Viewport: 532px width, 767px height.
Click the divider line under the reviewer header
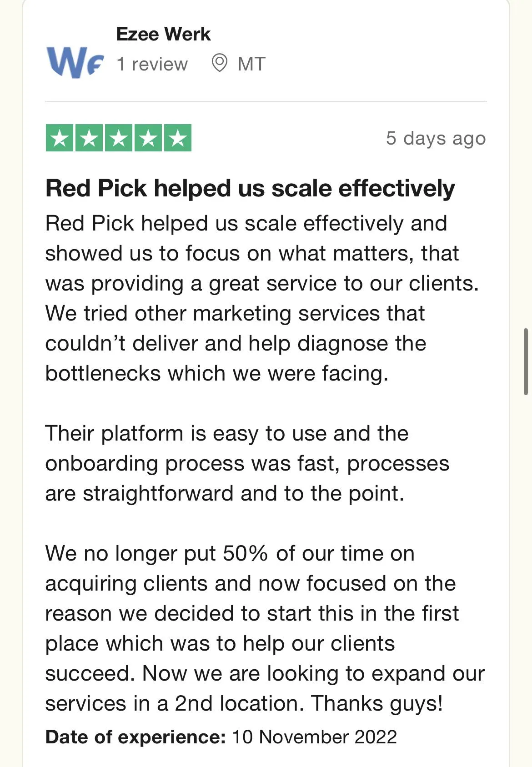(x=266, y=101)
